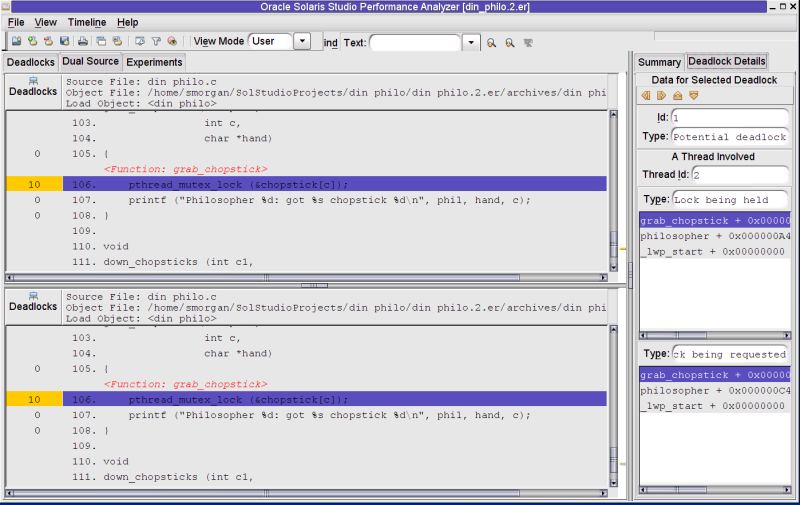Go to next deadlock with right arrow icon
This screenshot has width=800, height=505.
click(x=662, y=95)
